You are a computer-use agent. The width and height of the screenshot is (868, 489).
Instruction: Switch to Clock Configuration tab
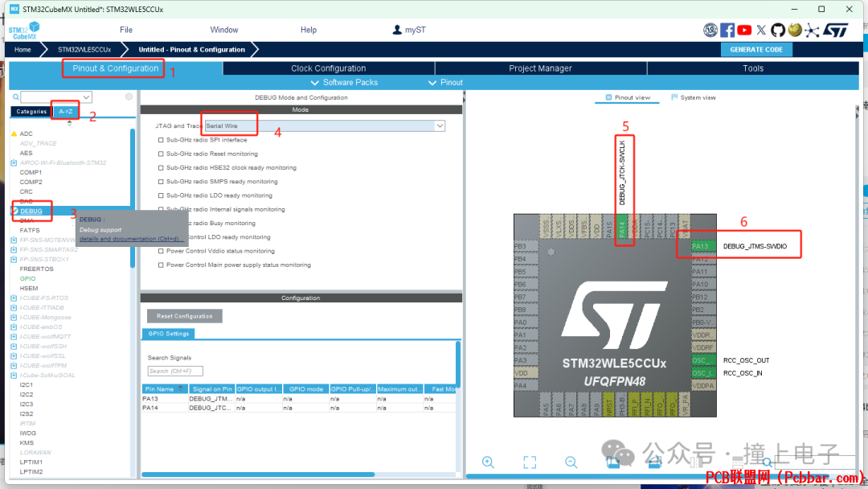(328, 68)
